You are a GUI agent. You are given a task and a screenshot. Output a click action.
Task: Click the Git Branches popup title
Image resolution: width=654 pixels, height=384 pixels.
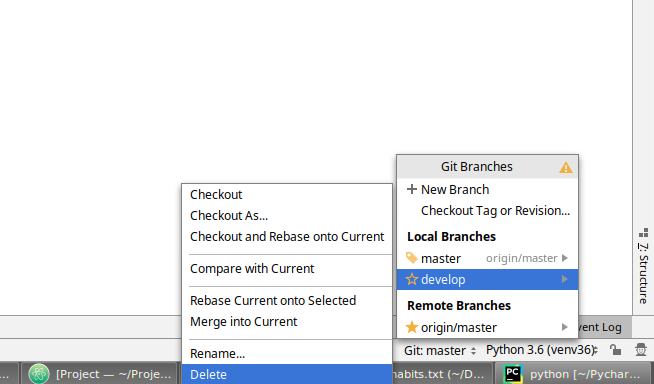tap(476, 167)
